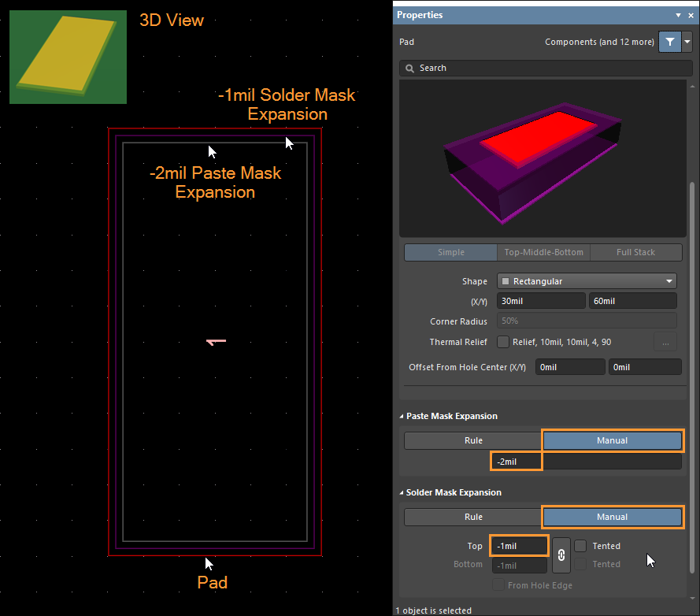Click the search magnifier icon in Properties

pos(409,69)
